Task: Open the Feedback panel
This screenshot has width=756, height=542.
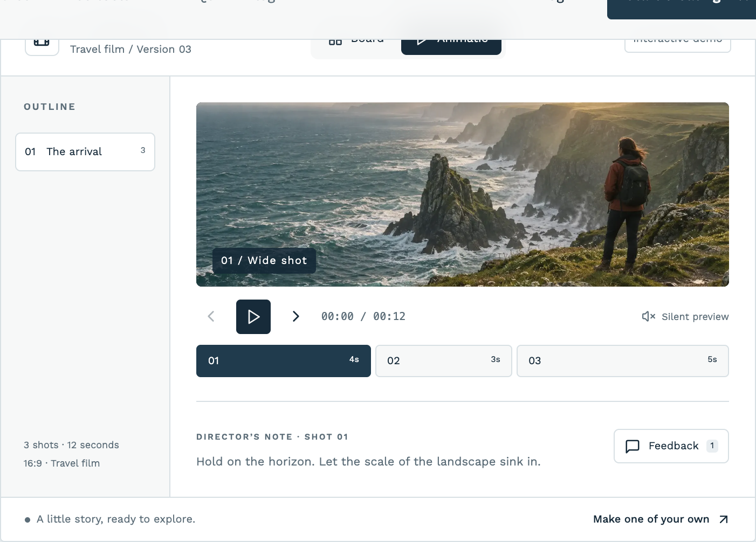Action: click(671, 446)
